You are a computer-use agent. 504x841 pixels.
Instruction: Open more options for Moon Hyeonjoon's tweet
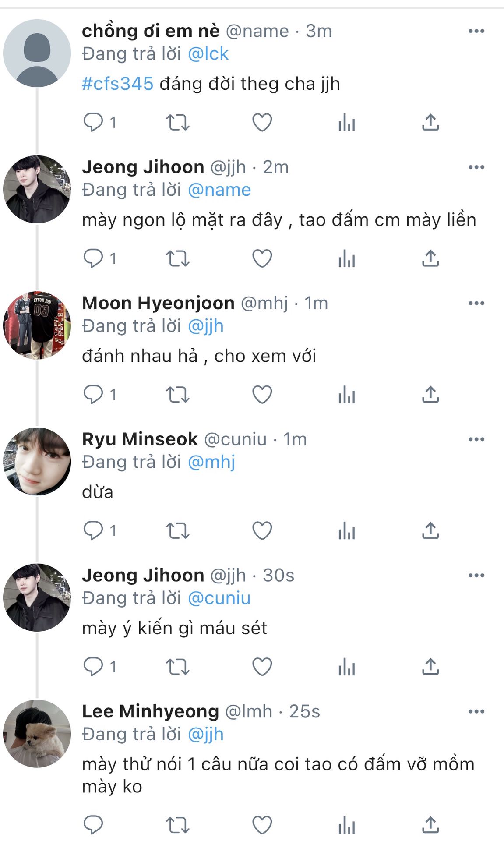(476, 303)
